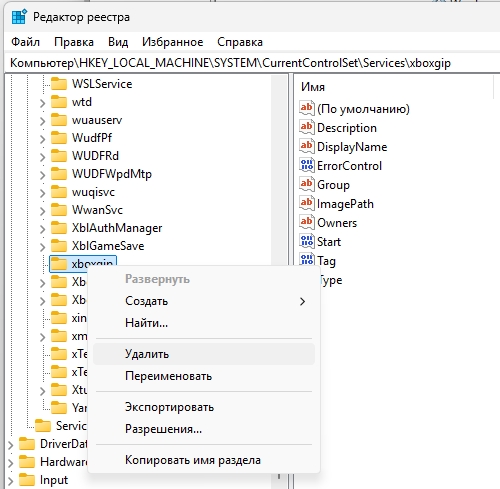Click the tree pane vertical scrollbar
The height and width of the screenshot is (489, 500).
click(279, 170)
